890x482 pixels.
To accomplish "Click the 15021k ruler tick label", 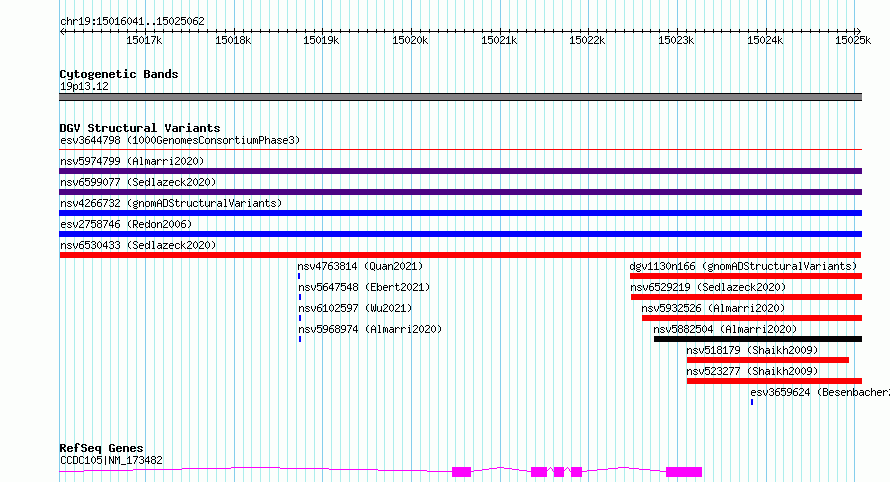I will coord(499,40).
